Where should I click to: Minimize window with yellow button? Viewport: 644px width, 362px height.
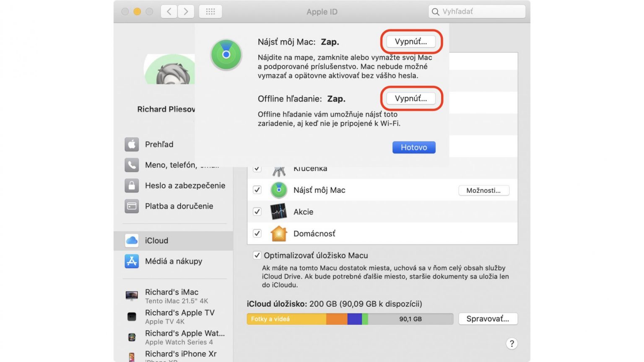pyautogui.click(x=137, y=11)
